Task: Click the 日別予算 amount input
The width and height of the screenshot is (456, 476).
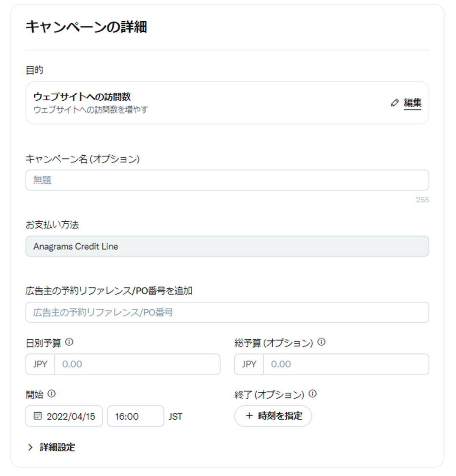Action: click(x=137, y=364)
